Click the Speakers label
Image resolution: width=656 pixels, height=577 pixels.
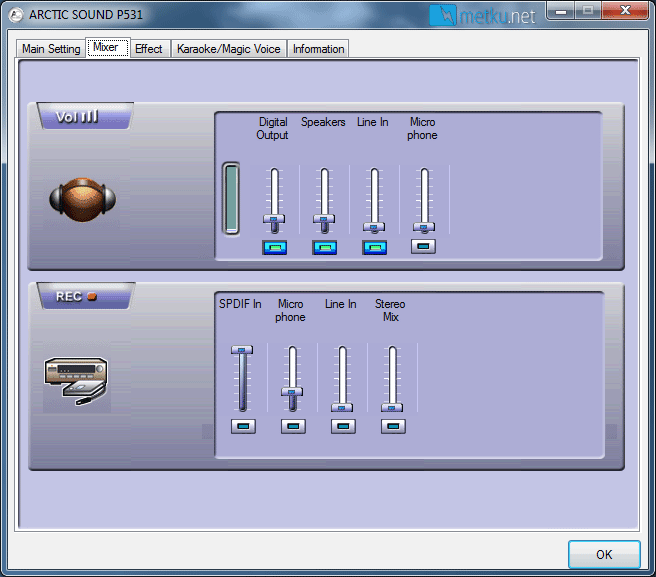point(323,122)
